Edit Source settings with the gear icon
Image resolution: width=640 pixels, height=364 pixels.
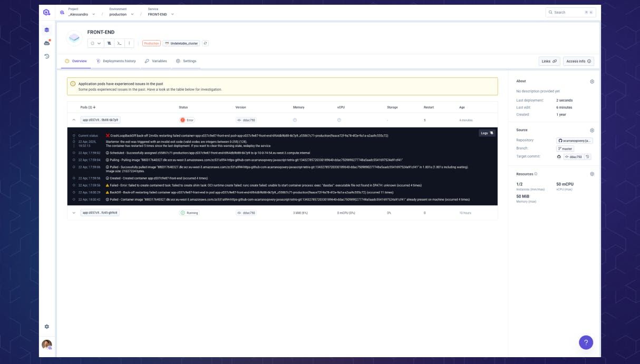(591, 130)
